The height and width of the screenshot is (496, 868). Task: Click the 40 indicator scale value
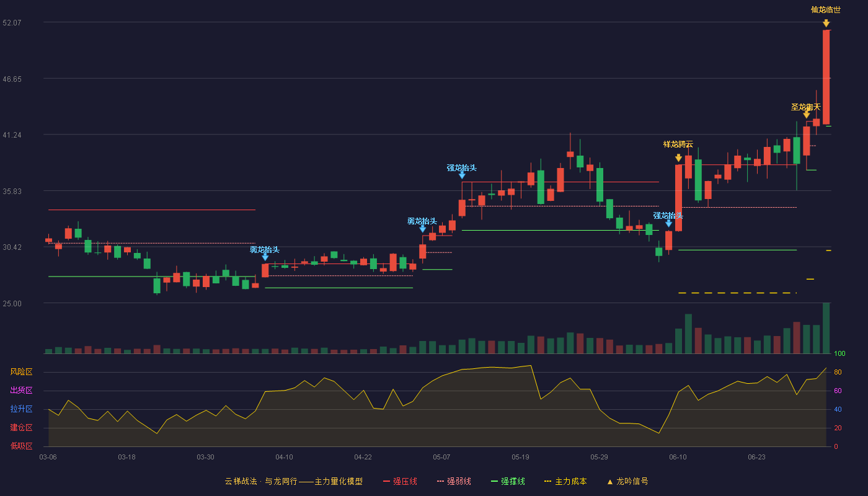tap(838, 409)
